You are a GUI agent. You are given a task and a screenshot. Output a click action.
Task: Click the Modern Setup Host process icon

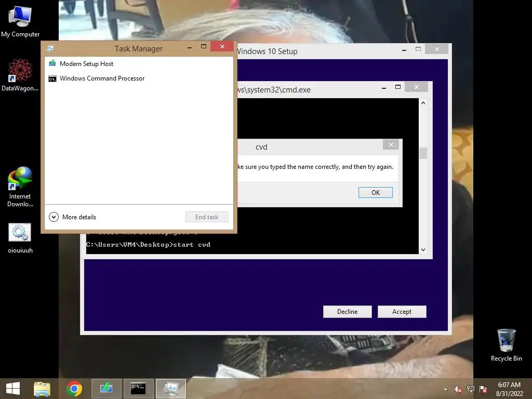pos(52,63)
